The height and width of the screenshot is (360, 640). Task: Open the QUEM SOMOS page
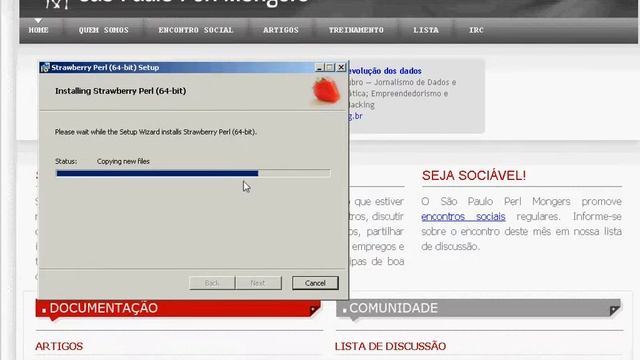103,30
